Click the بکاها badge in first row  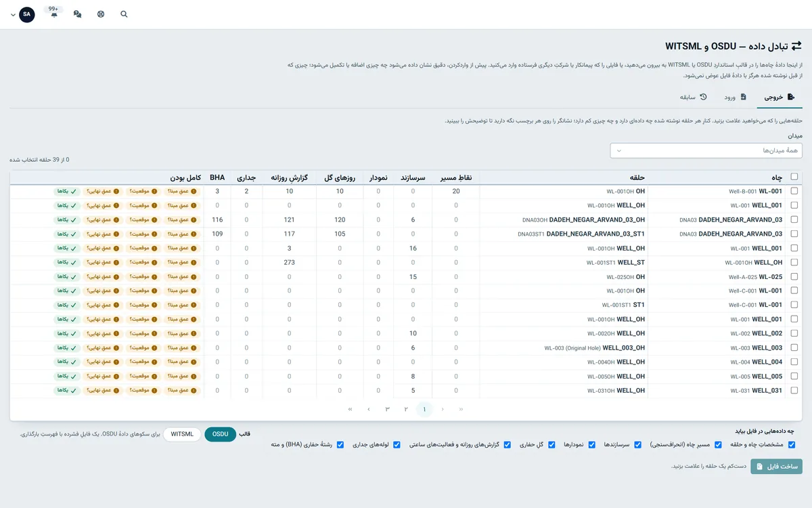(x=66, y=192)
